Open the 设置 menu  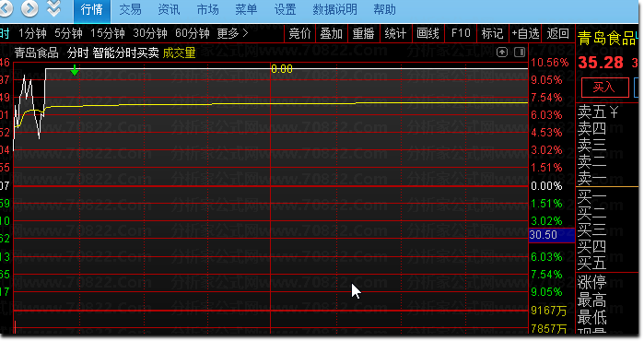tap(285, 9)
